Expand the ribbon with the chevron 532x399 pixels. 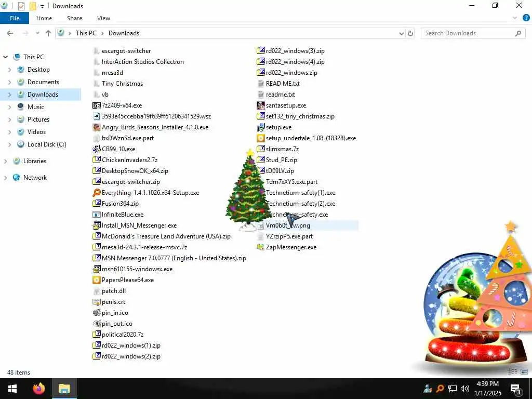[515, 18]
